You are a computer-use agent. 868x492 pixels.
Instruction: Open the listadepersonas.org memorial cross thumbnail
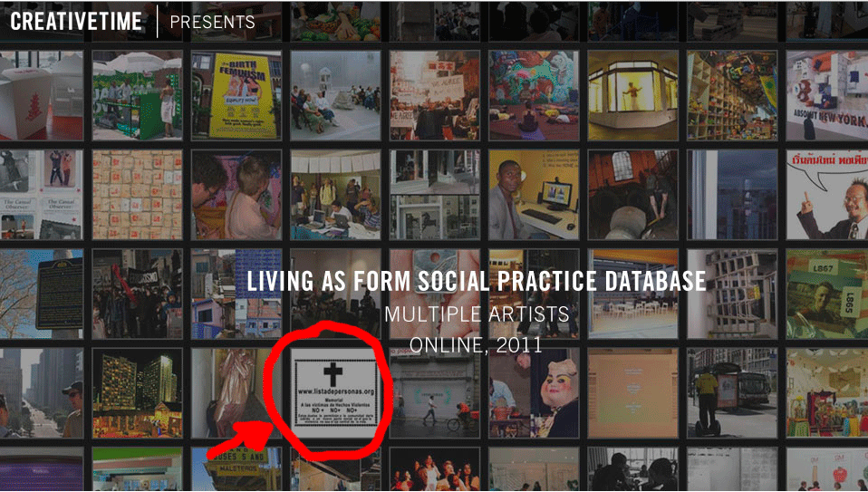coord(336,393)
